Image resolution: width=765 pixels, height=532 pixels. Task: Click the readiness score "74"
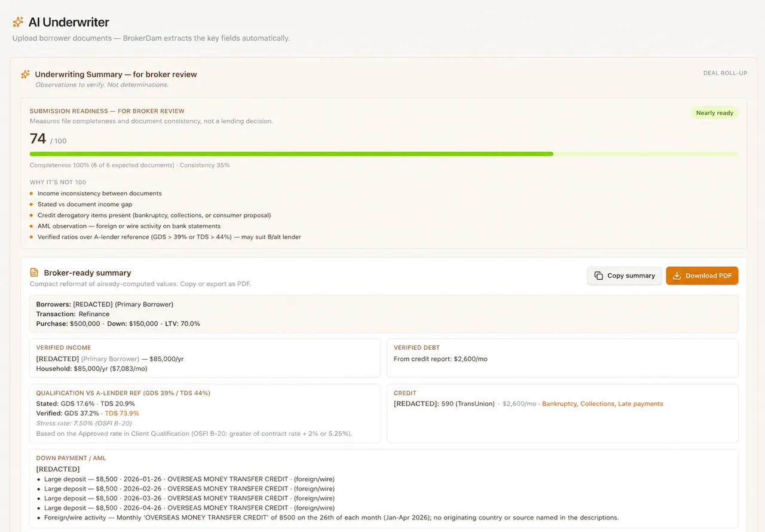point(38,139)
